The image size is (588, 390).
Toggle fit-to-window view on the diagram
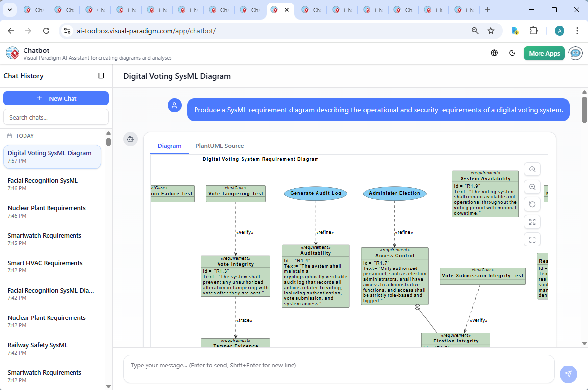click(x=532, y=239)
